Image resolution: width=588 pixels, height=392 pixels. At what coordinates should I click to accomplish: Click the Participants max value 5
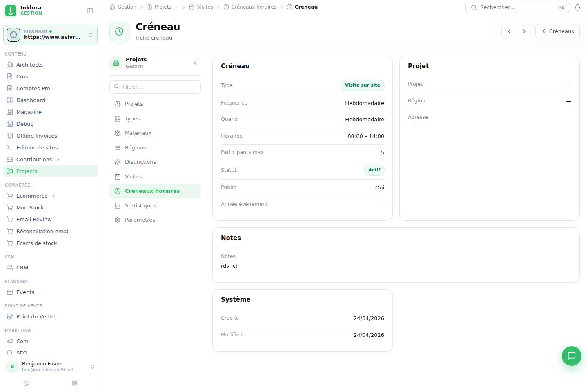tap(383, 152)
